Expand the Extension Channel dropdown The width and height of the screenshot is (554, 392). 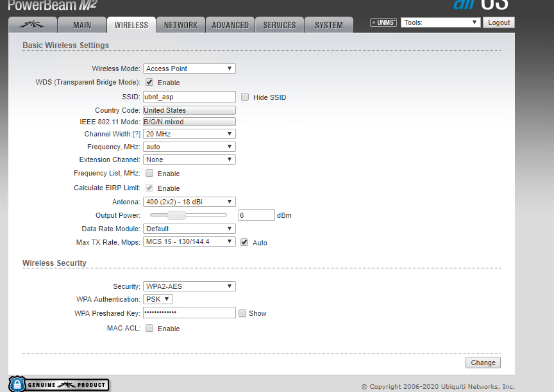(x=189, y=159)
